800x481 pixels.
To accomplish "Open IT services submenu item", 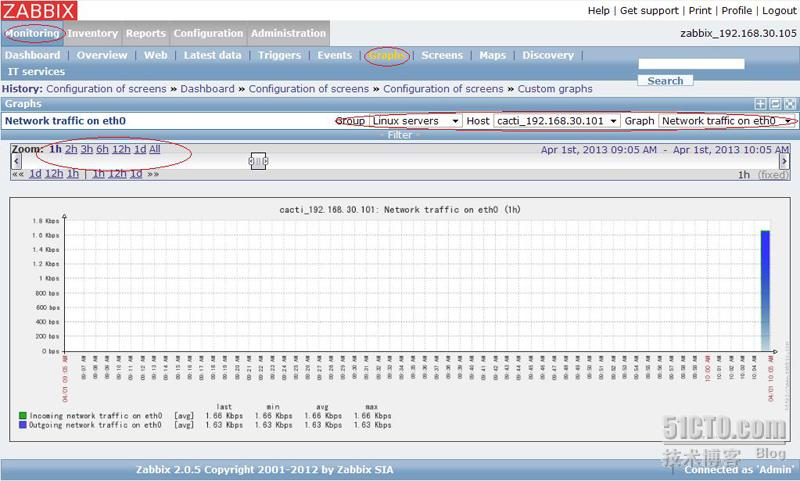I will (36, 72).
